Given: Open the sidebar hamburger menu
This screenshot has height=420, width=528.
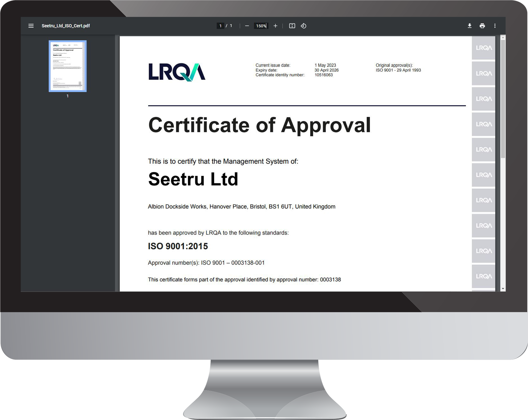Looking at the screenshot, I should point(31,26).
